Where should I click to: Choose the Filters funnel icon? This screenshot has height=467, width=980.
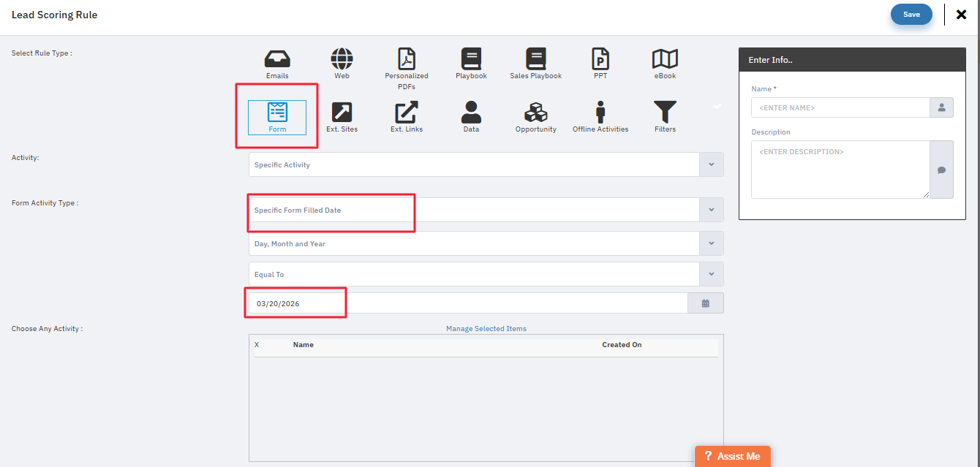(665, 113)
